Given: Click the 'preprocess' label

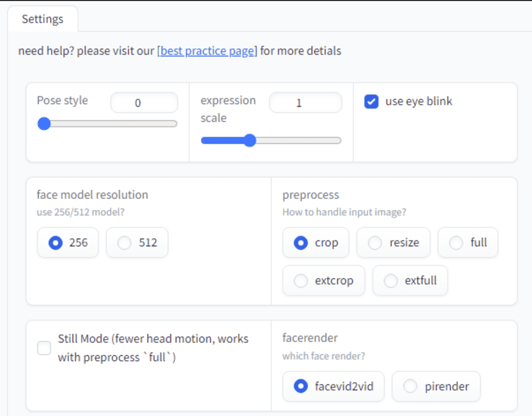Looking at the screenshot, I should (x=311, y=195).
